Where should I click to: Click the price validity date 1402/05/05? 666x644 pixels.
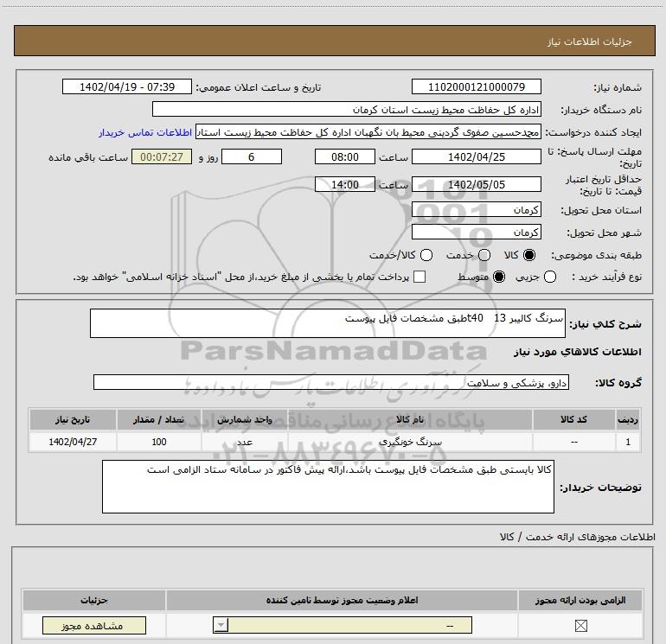tap(476, 185)
